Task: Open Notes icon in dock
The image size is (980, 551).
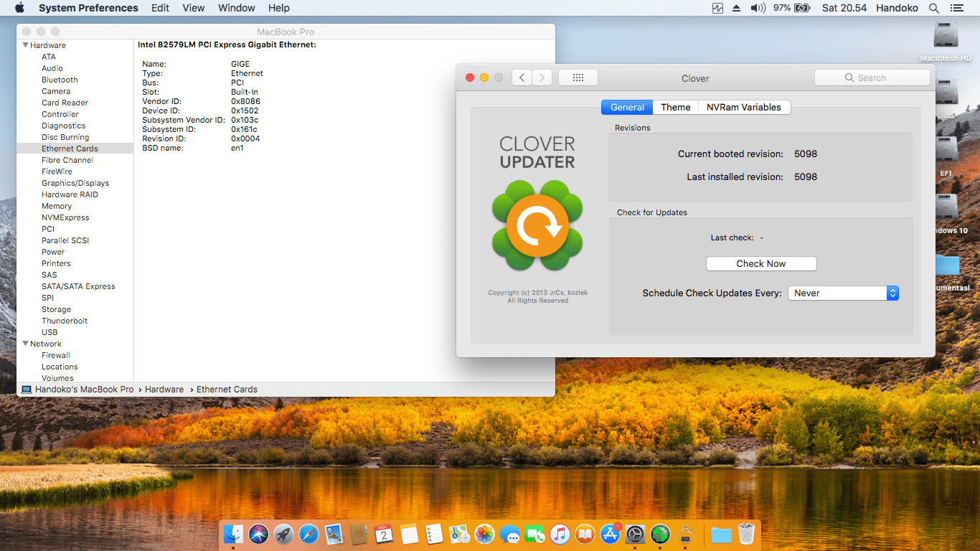Action: tap(409, 534)
